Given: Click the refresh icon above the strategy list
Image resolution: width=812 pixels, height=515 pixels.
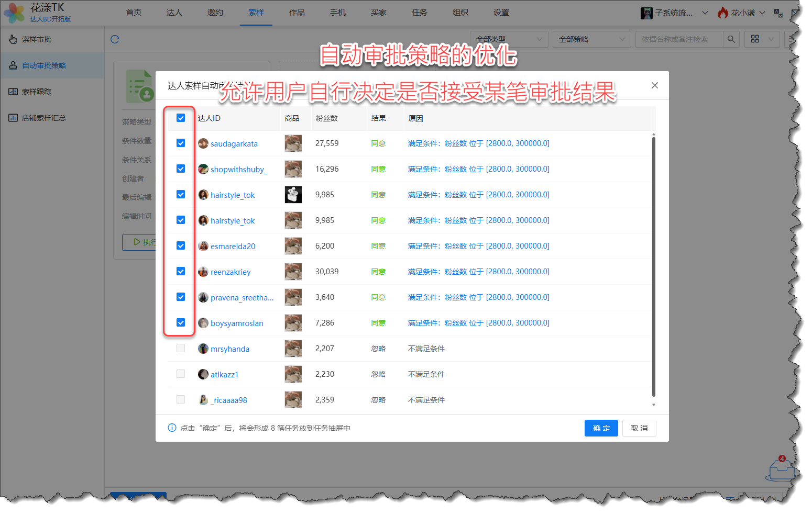Looking at the screenshot, I should (x=115, y=39).
